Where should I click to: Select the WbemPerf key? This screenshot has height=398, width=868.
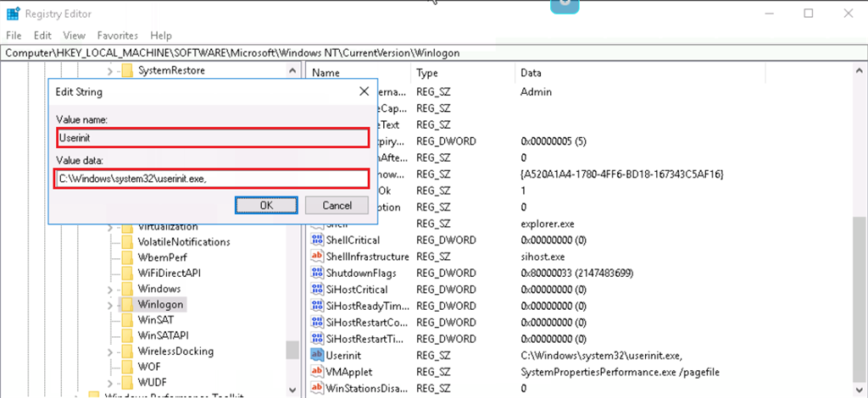(162, 257)
